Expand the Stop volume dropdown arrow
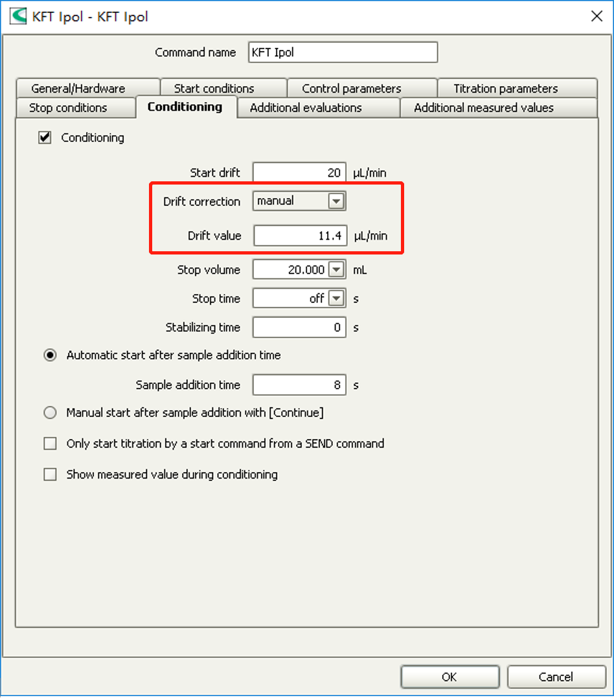The width and height of the screenshot is (614, 700). click(335, 269)
